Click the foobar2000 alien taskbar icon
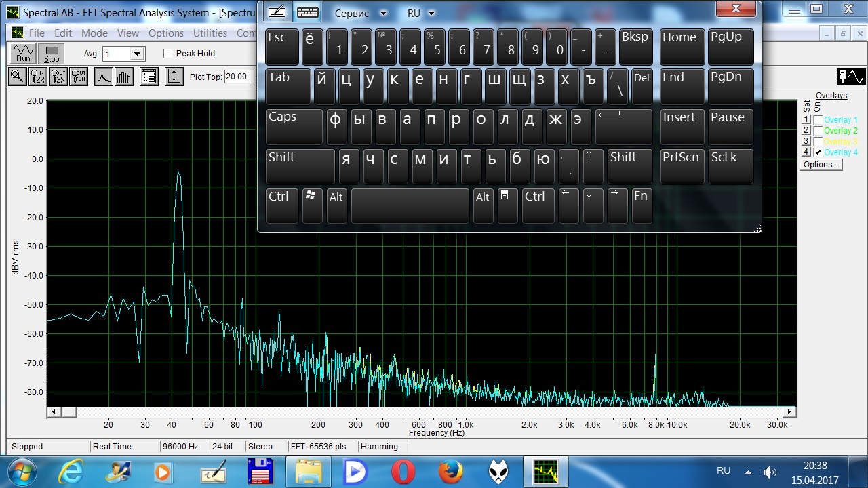 (x=500, y=472)
